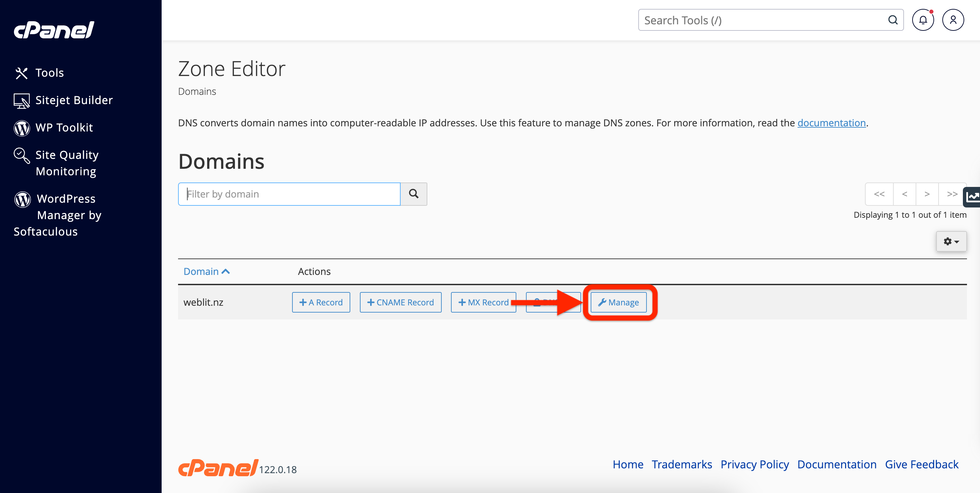
Task: Open the Give Feedback footer link
Action: click(x=922, y=464)
